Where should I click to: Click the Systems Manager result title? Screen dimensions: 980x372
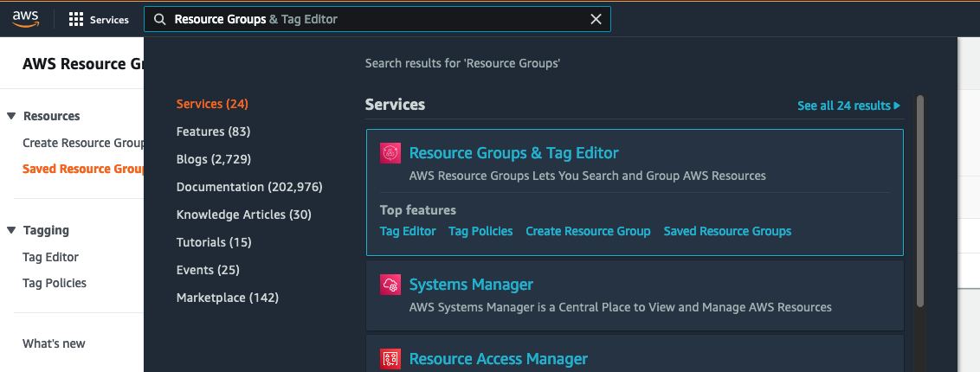click(471, 285)
